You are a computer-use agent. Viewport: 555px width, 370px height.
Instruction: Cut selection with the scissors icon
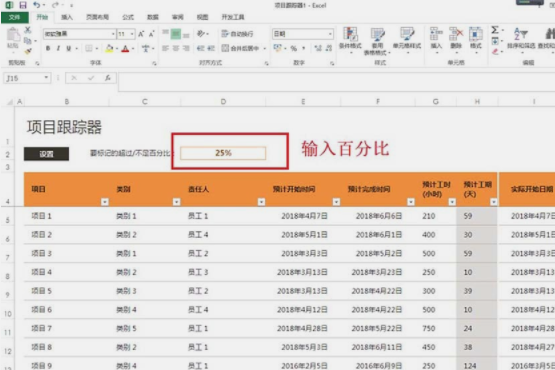[x=28, y=30]
